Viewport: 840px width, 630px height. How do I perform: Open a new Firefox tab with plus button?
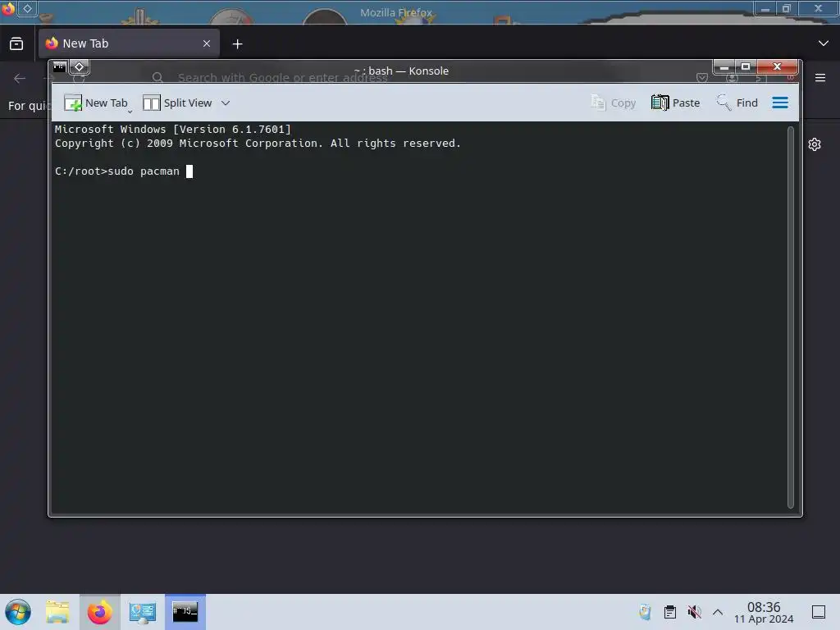pyautogui.click(x=237, y=44)
